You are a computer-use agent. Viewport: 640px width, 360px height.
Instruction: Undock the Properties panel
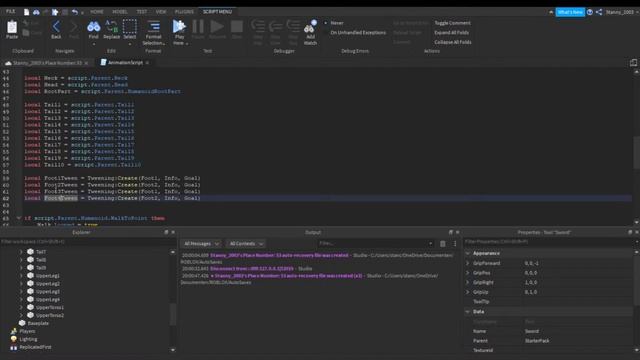click(630, 232)
